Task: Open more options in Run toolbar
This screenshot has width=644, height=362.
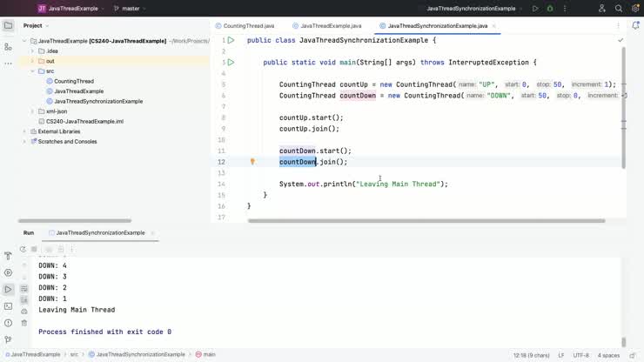Action: click(x=72, y=249)
